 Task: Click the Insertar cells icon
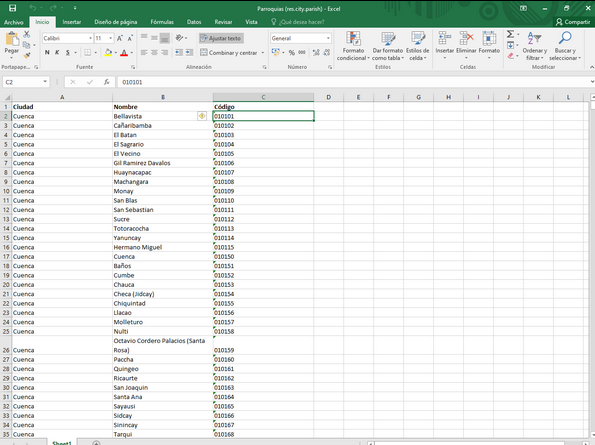coord(444,38)
